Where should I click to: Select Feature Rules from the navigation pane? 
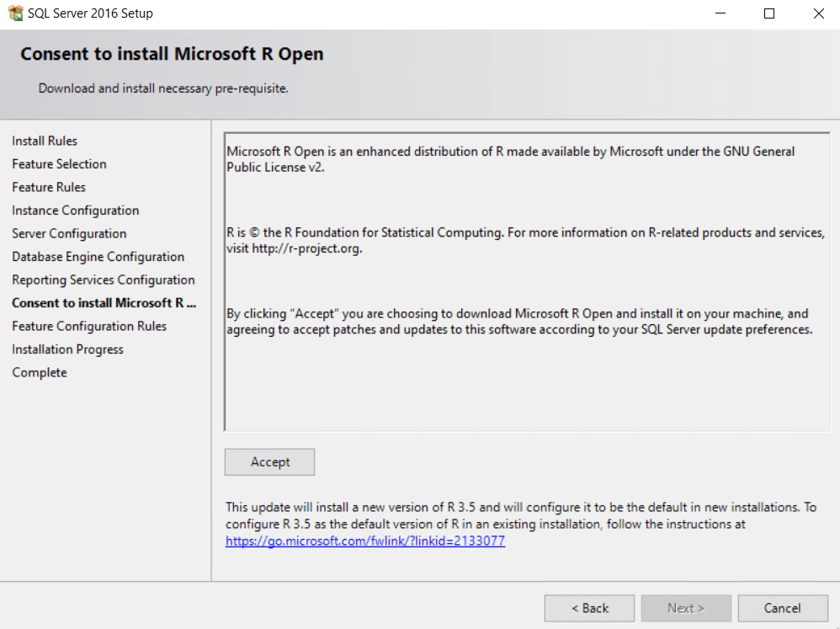coord(49,187)
